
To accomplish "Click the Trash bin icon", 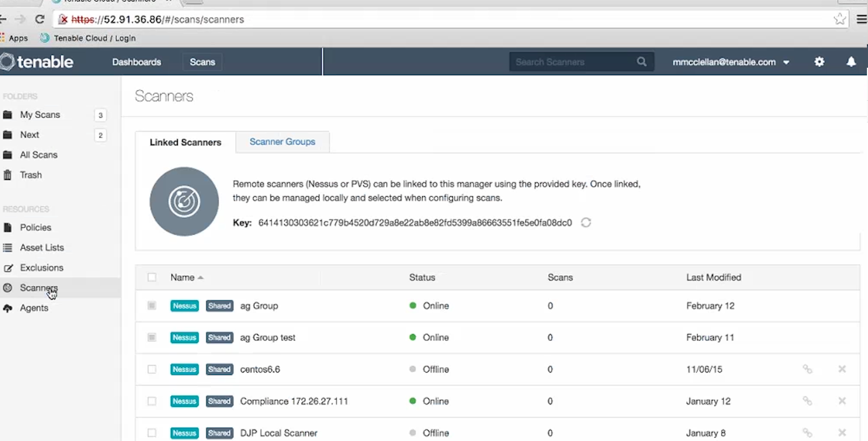I will tap(8, 175).
